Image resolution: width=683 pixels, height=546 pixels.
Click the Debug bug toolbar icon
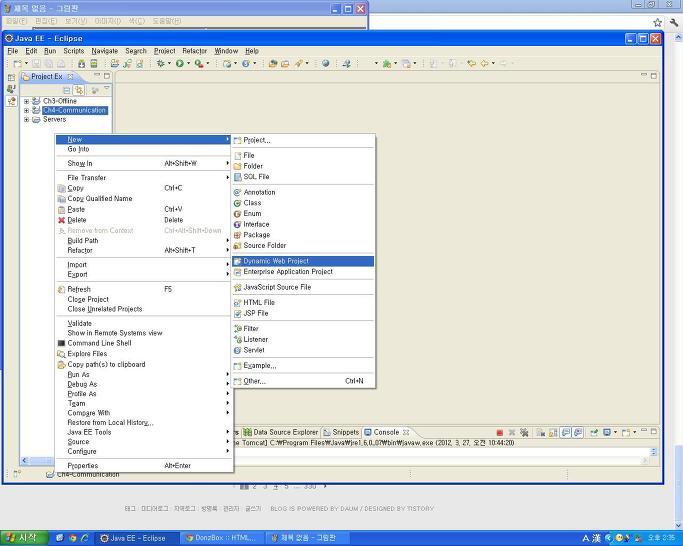pyautogui.click(x=161, y=64)
